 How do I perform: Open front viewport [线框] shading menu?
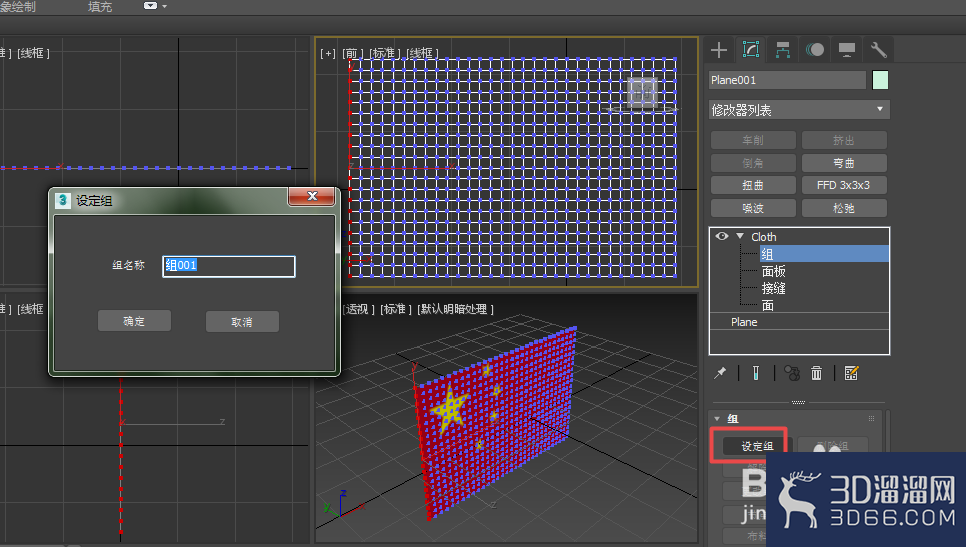point(422,54)
